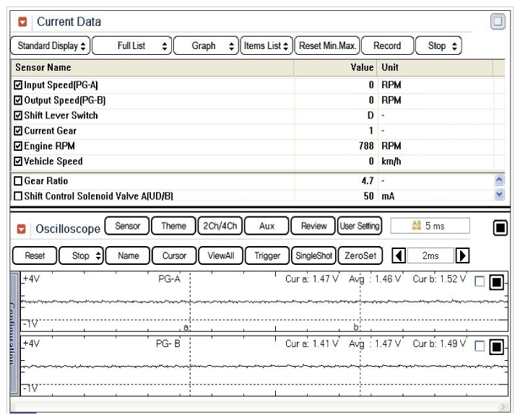Screen dimensions: 520x420
Task: Open the Items List dropdown
Action: (266, 45)
